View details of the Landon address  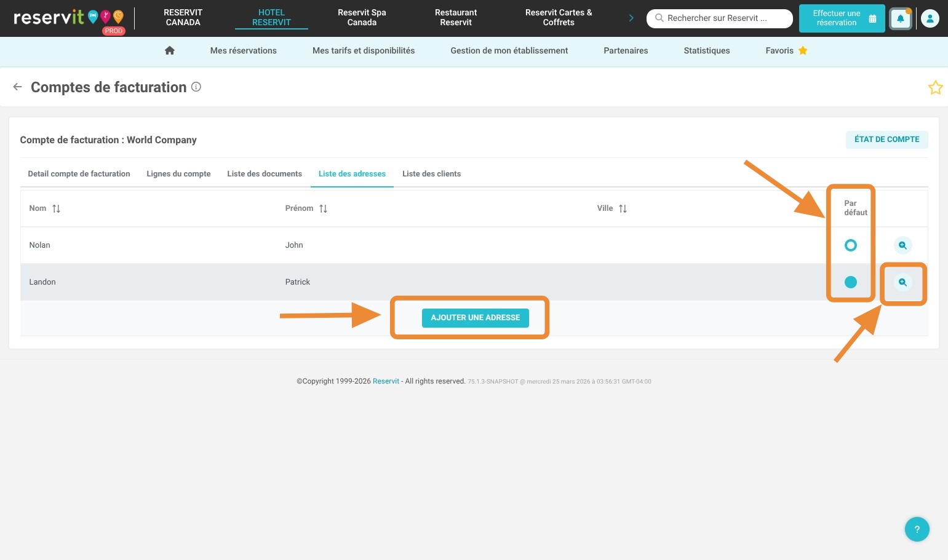coord(902,282)
